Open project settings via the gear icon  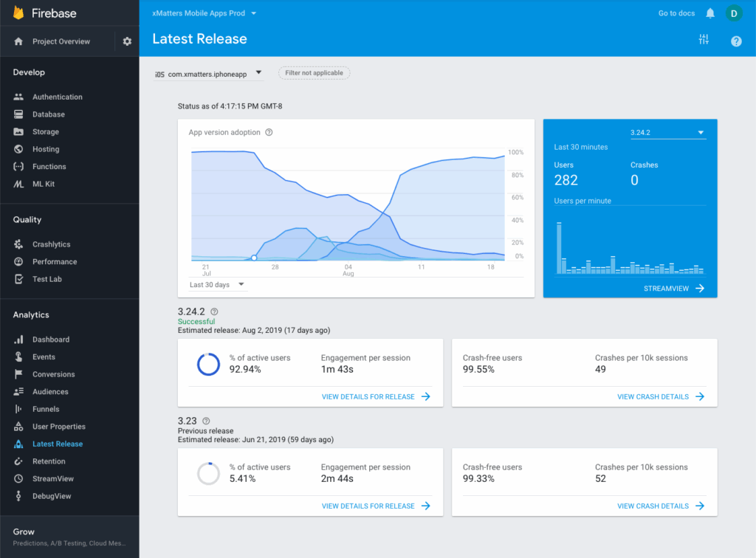pos(126,41)
